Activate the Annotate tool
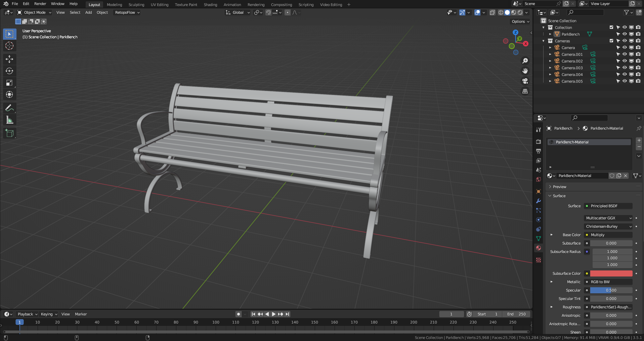Viewport: 644px width, 341px height. point(9,108)
